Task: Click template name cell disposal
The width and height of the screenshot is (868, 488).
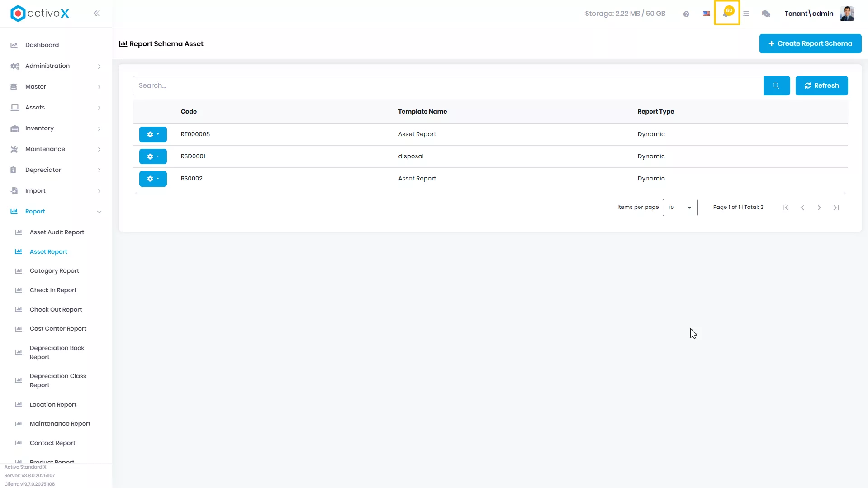Action: pyautogui.click(x=411, y=156)
